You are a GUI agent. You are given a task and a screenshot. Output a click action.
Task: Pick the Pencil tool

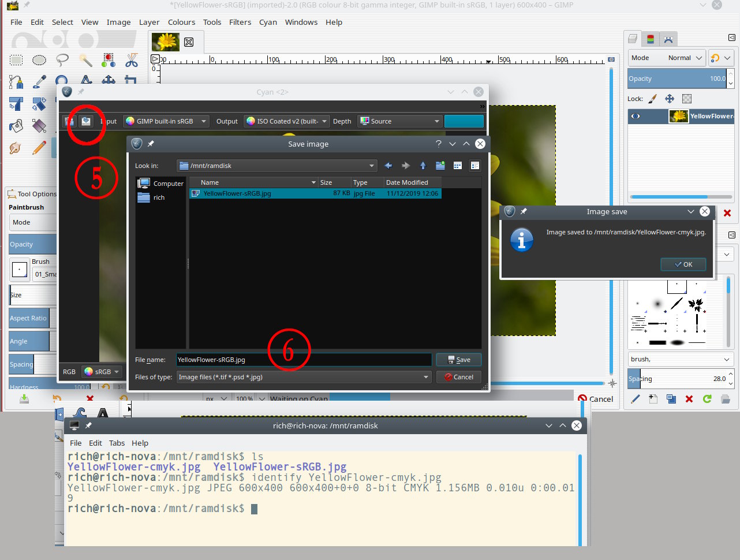point(39,147)
